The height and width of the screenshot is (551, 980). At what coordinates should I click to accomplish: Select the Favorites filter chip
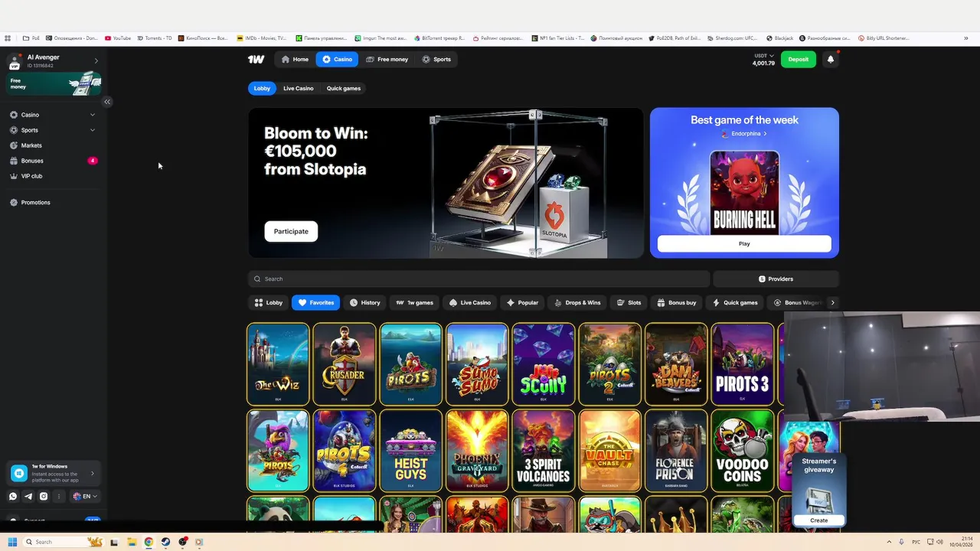pos(315,302)
